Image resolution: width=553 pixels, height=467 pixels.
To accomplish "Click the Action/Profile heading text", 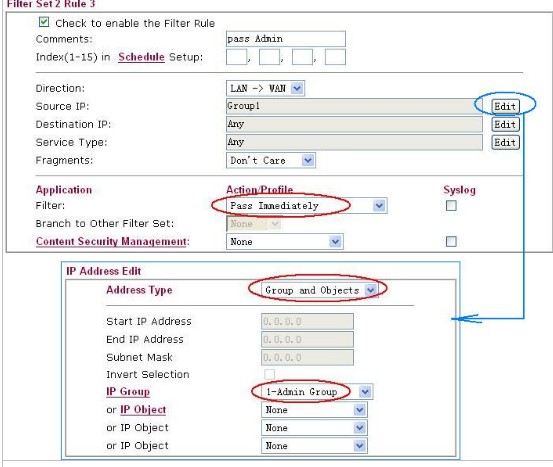I will click(x=260, y=190).
